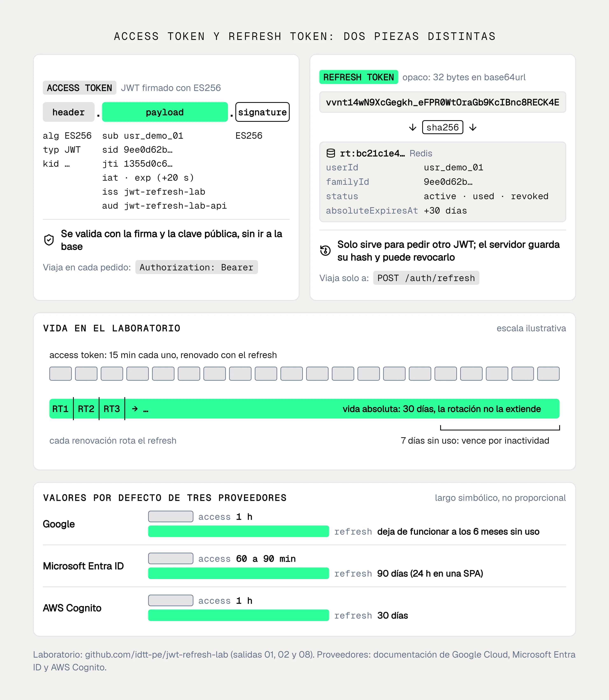Click AWS Cognito's gray access bar
The width and height of the screenshot is (609, 700).
pos(171,600)
